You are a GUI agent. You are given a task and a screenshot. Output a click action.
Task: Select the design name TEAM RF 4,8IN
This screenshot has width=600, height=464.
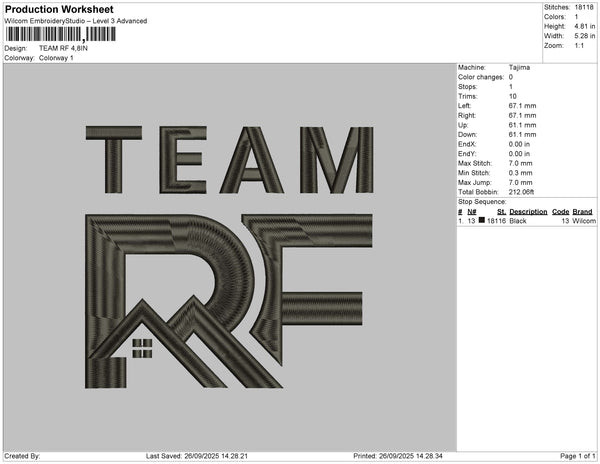tap(63, 48)
